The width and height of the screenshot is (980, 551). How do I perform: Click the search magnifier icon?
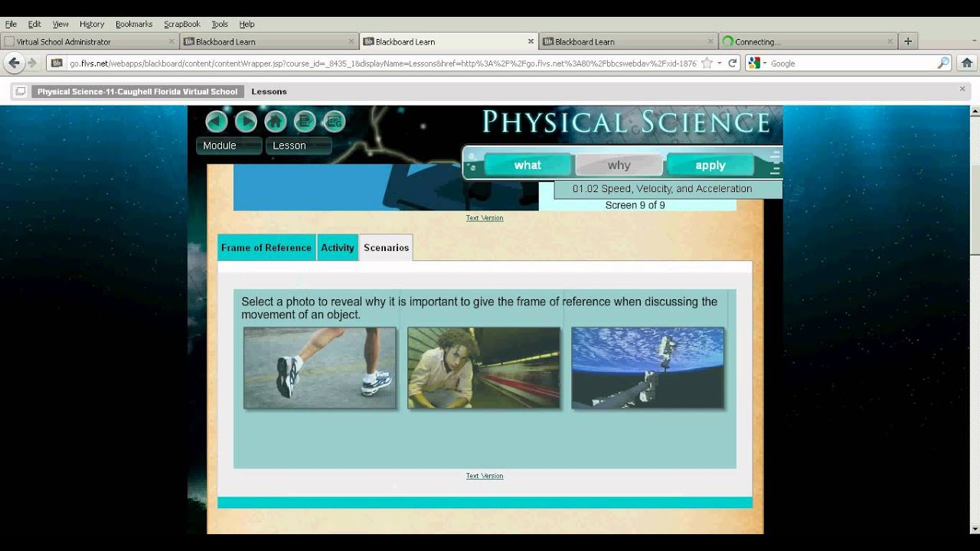(943, 64)
